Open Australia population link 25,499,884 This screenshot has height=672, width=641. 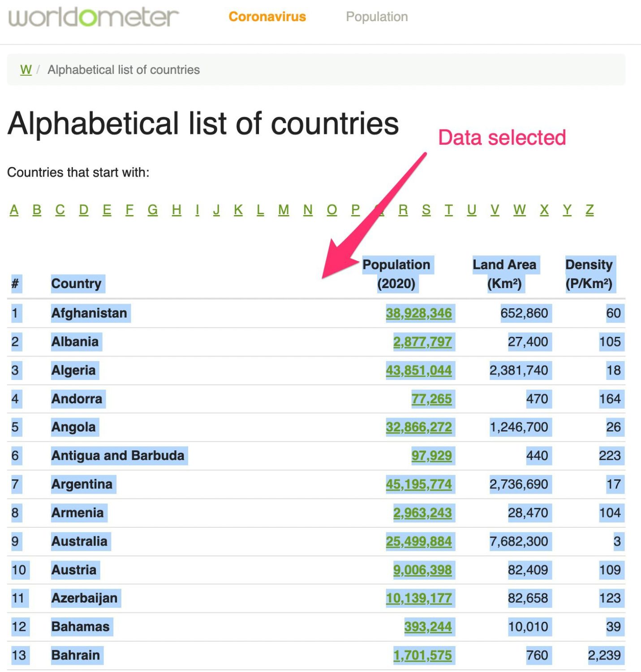pyautogui.click(x=419, y=541)
